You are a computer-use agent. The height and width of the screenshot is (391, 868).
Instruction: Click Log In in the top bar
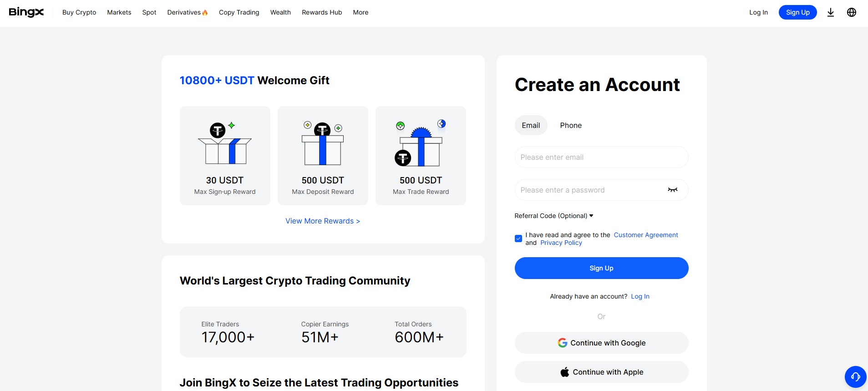click(x=758, y=12)
